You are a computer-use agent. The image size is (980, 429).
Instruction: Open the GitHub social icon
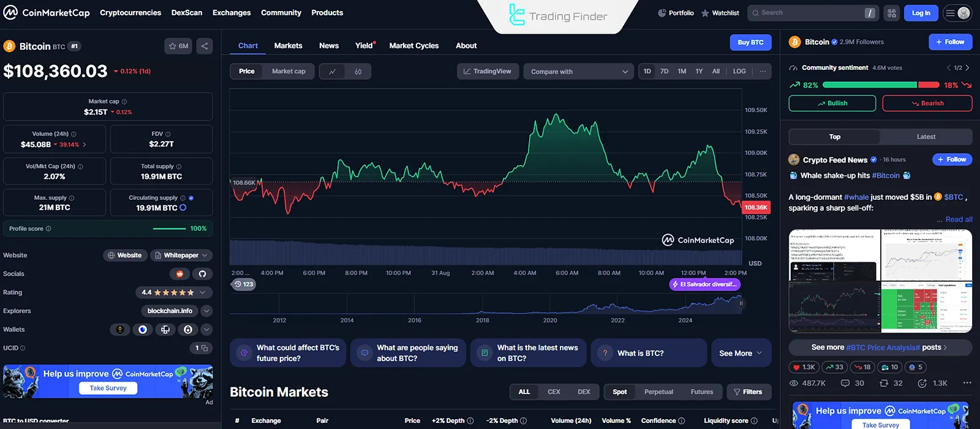[202, 274]
